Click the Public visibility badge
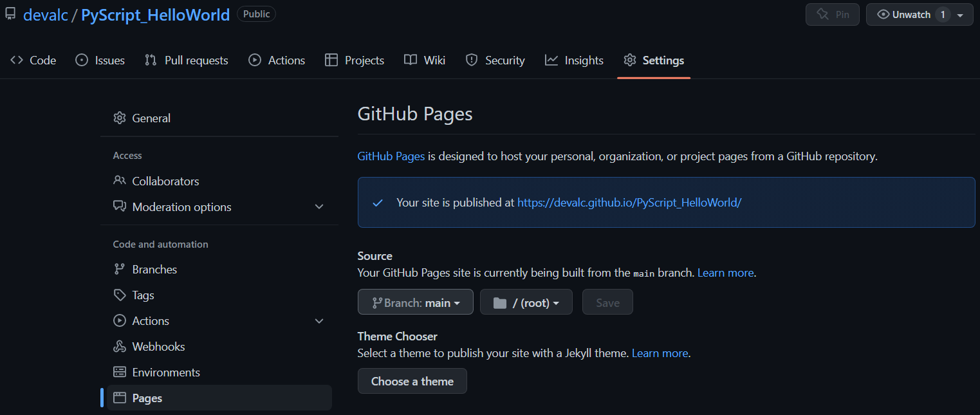 tap(256, 14)
